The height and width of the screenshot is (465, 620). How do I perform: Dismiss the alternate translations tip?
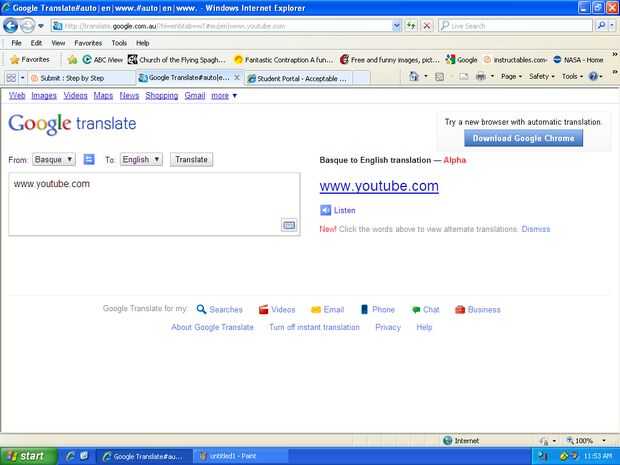(536, 229)
